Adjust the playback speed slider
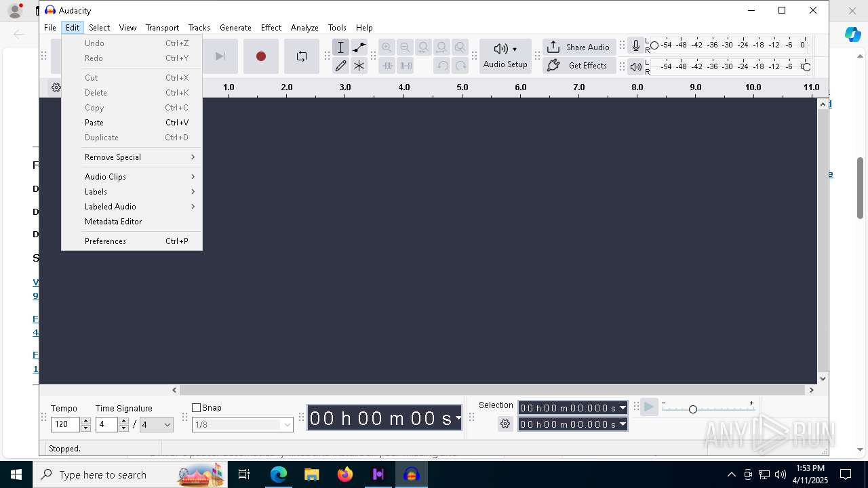868x488 pixels. point(692,409)
